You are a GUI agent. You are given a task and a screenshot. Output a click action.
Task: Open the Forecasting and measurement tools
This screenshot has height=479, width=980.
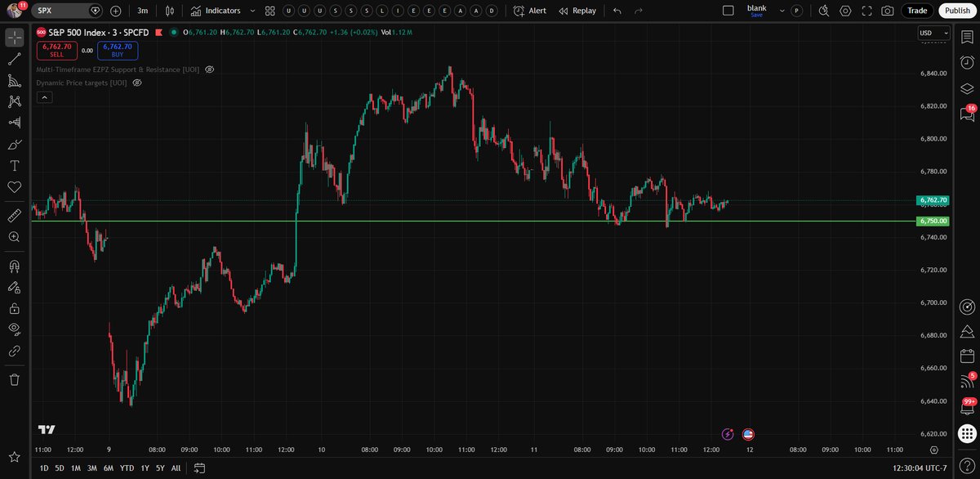pyautogui.click(x=14, y=123)
